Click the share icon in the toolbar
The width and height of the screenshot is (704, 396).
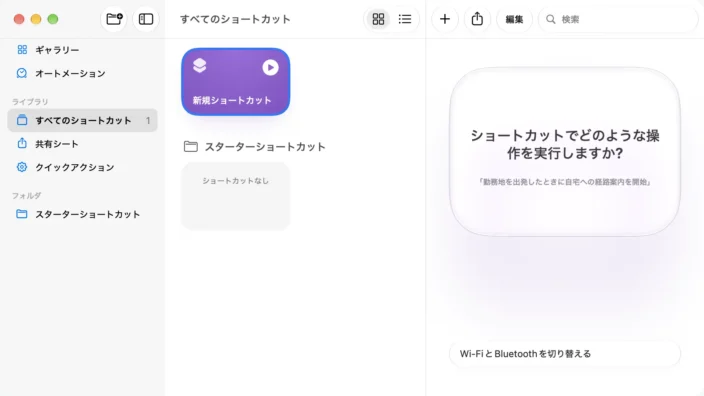pyautogui.click(x=477, y=19)
